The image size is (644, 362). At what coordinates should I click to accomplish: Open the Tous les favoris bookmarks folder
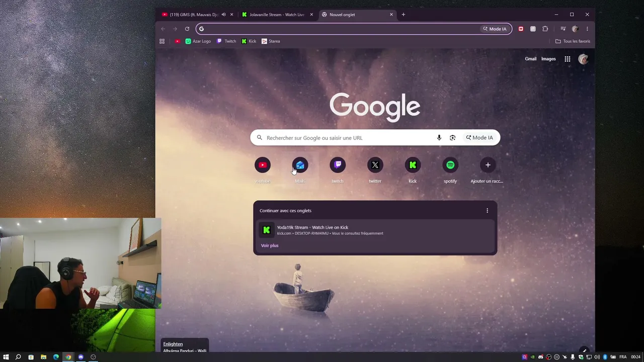tap(573, 41)
